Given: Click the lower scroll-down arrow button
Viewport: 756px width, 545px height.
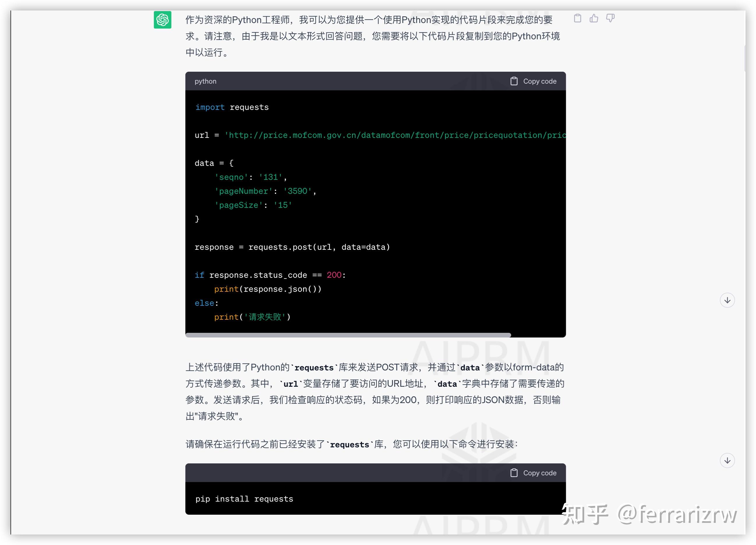Looking at the screenshot, I should pos(727,460).
